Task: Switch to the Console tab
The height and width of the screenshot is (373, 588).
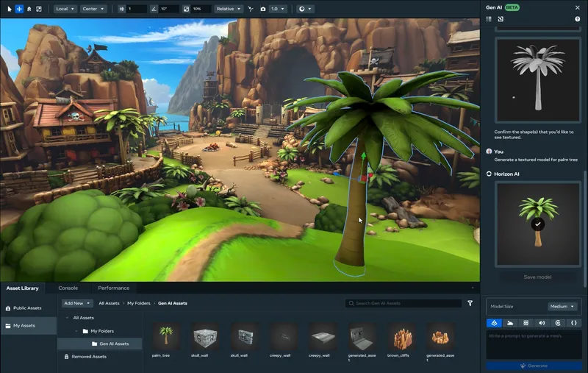Action: [x=68, y=288]
